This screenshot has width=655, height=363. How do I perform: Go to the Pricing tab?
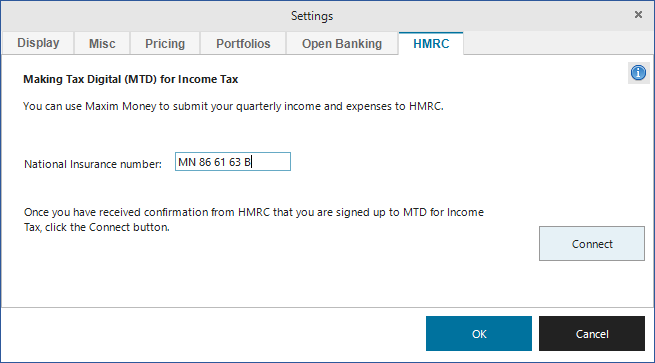point(165,43)
